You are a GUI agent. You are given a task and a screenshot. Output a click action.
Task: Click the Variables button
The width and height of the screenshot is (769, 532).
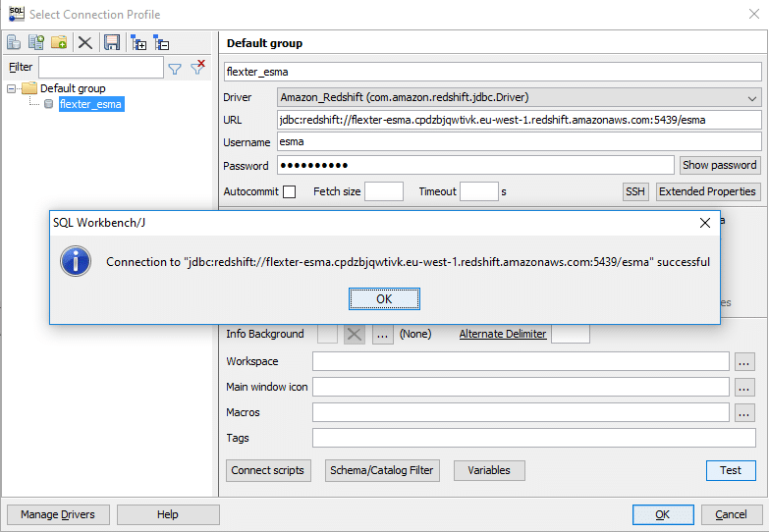[x=489, y=471]
